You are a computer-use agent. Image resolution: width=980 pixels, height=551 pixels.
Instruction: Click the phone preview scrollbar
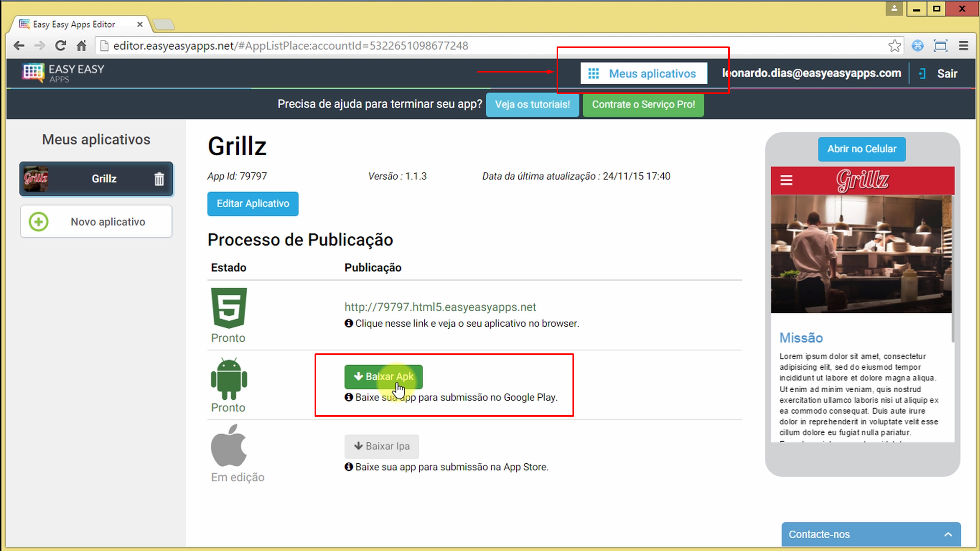[953, 268]
